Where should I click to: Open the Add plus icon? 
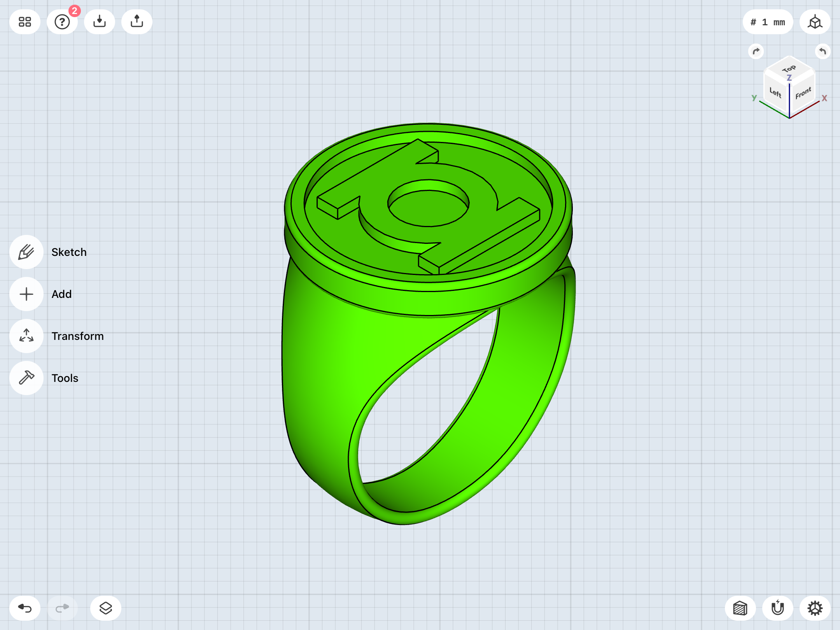[x=26, y=294]
